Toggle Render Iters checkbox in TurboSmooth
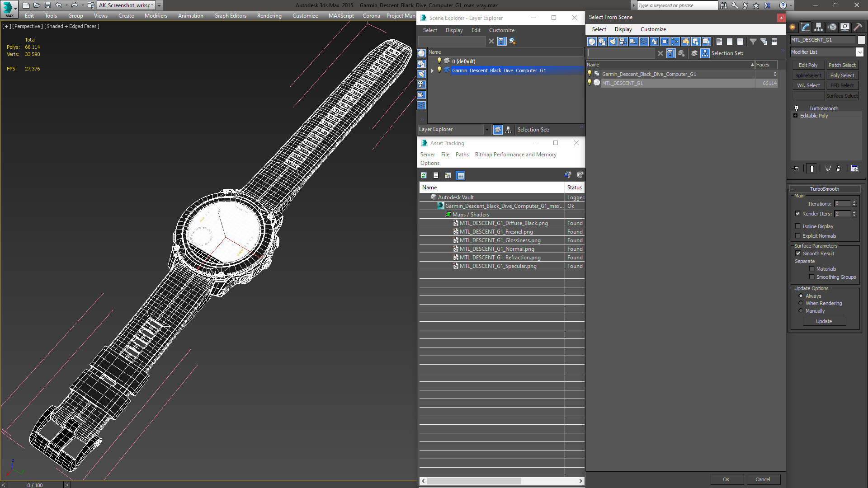 (x=797, y=214)
